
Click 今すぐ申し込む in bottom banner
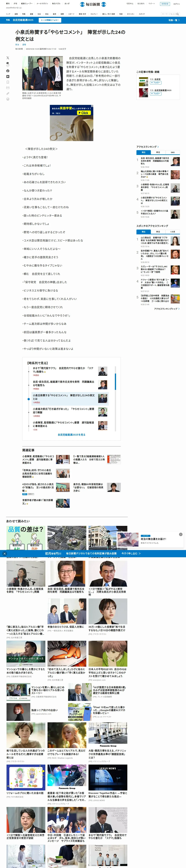click(131, 553)
